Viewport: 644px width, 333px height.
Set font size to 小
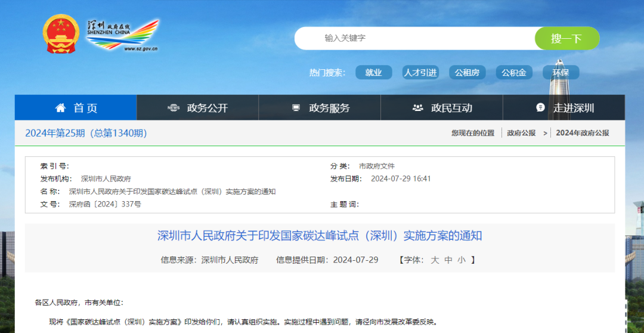coord(462,260)
